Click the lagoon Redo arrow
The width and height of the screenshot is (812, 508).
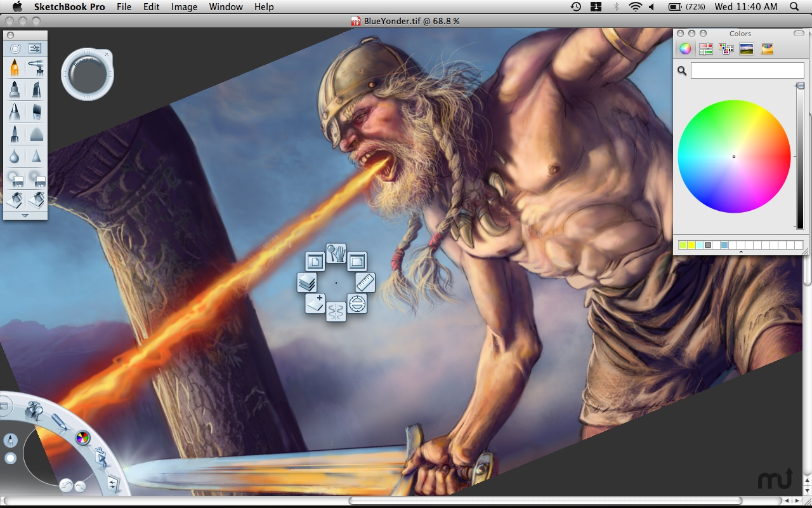click(81, 486)
